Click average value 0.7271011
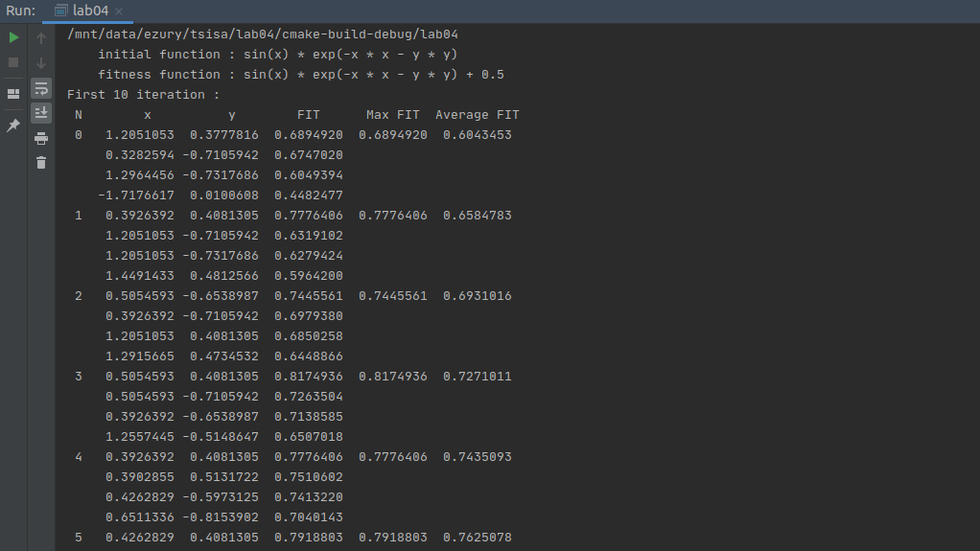Screen dimensions: 980x551 coord(477,376)
